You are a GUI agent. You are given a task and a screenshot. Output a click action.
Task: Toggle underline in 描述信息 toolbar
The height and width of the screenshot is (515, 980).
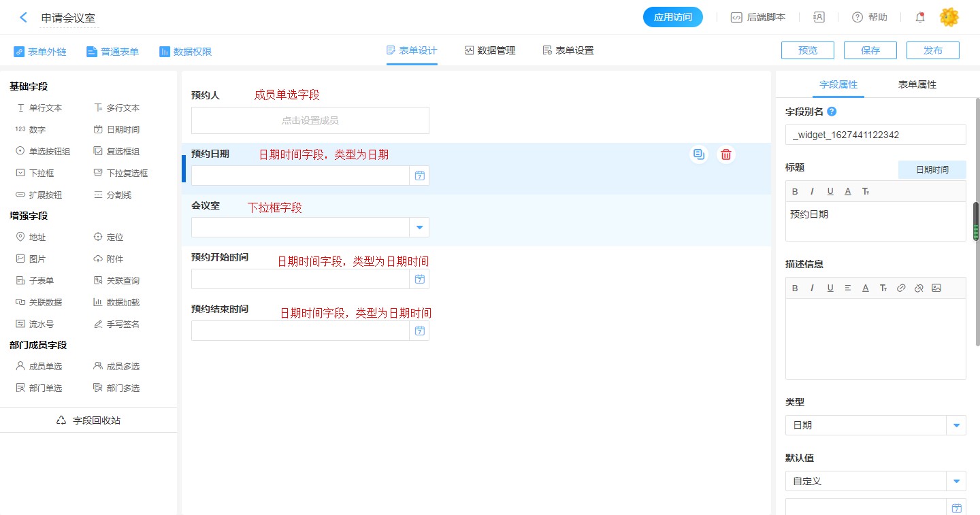830,288
